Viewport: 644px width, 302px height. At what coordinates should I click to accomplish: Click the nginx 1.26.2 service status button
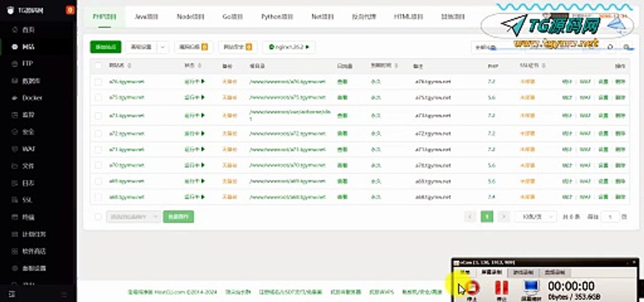coord(289,47)
